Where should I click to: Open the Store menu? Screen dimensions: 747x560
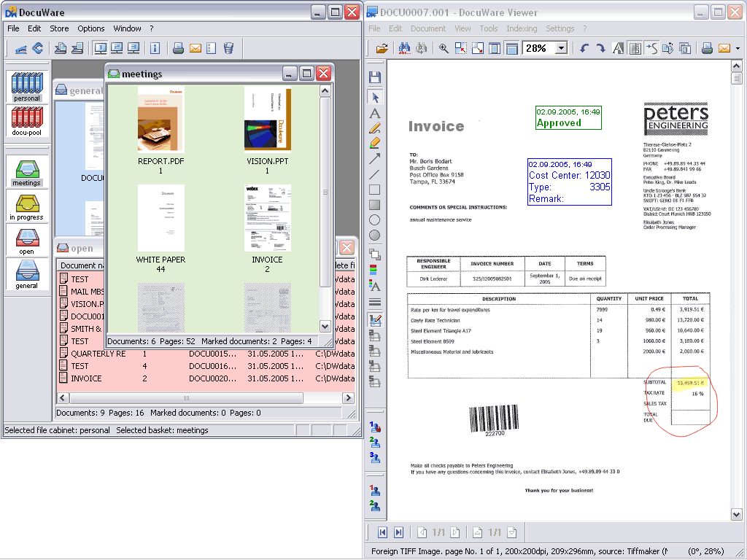click(60, 28)
